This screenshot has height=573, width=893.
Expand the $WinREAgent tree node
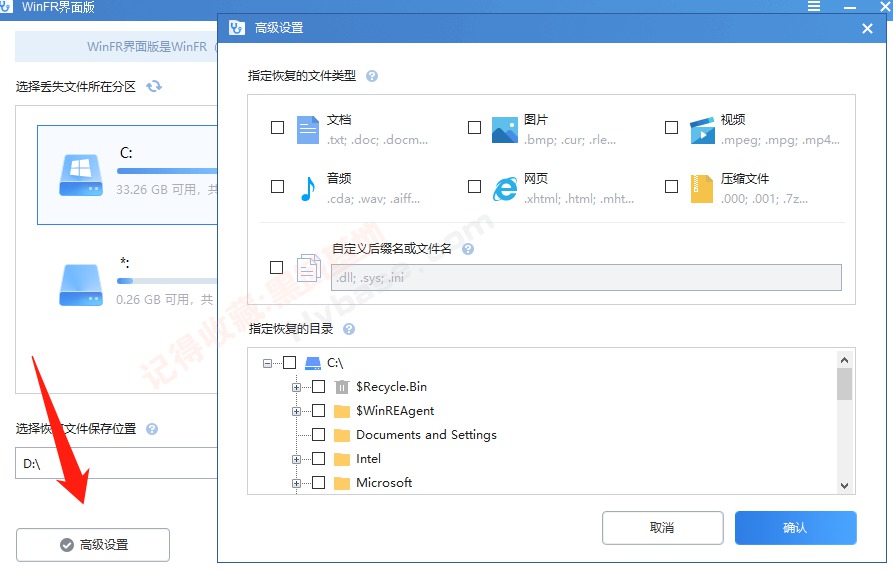pyautogui.click(x=296, y=411)
